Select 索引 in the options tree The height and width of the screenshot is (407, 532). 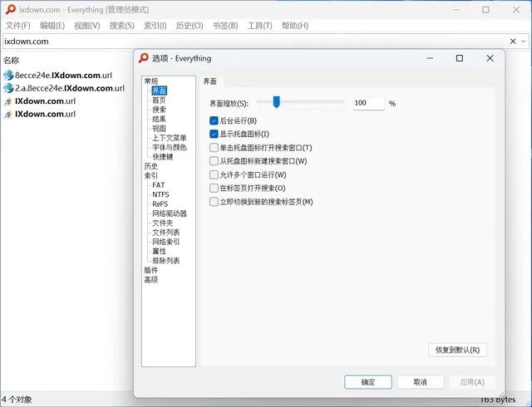tap(151, 176)
